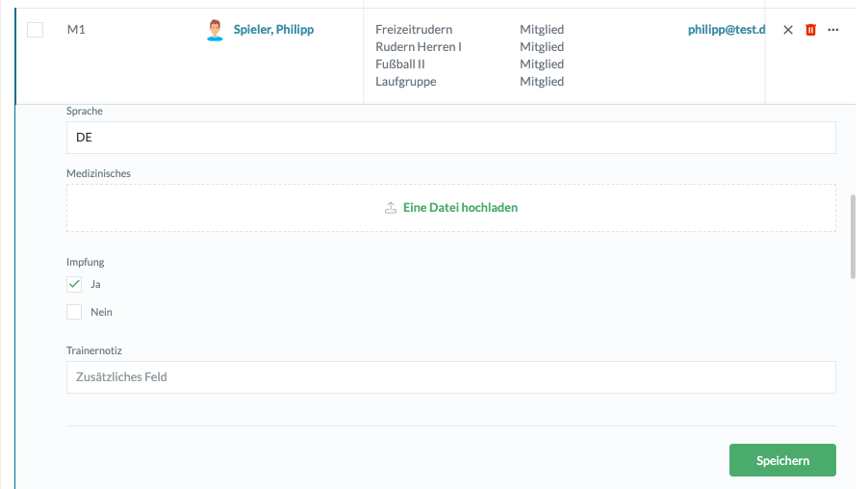Open the three-dot more options menu

pyautogui.click(x=833, y=30)
